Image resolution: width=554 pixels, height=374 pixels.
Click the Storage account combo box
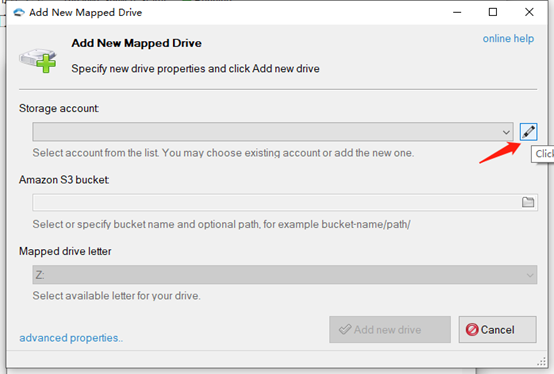tap(273, 132)
